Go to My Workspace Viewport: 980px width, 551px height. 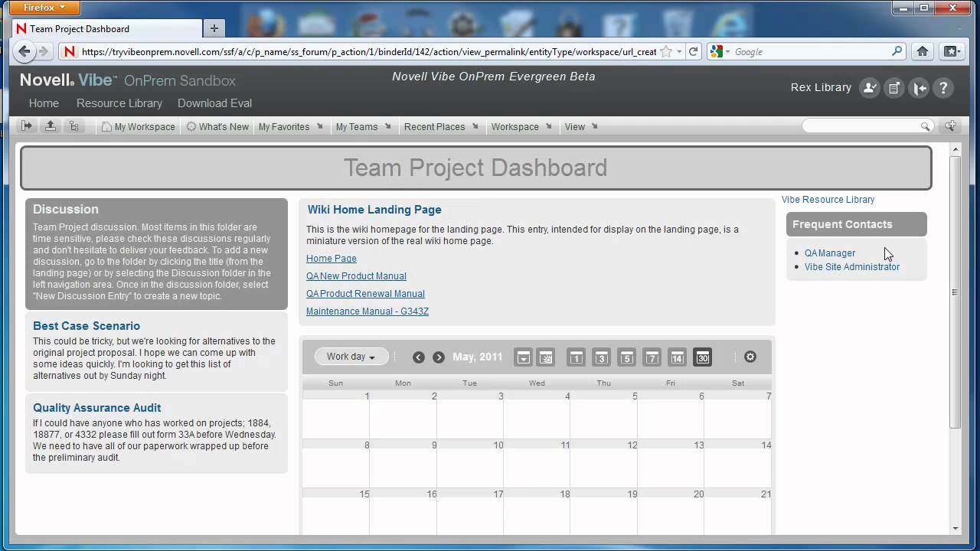point(139,127)
